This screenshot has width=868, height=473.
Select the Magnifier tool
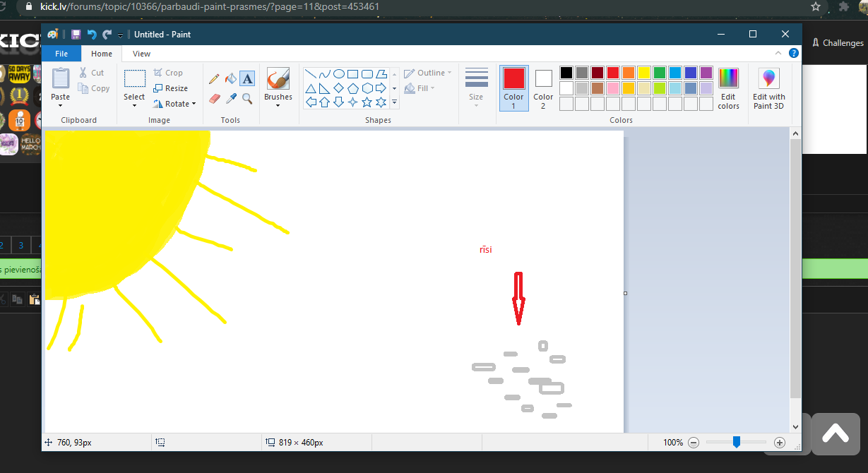pos(247,98)
